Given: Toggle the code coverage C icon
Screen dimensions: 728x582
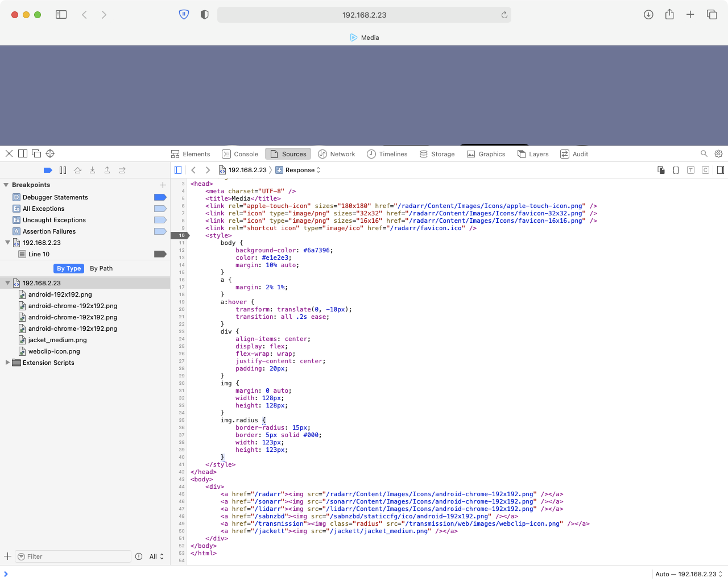Looking at the screenshot, I should [x=706, y=170].
